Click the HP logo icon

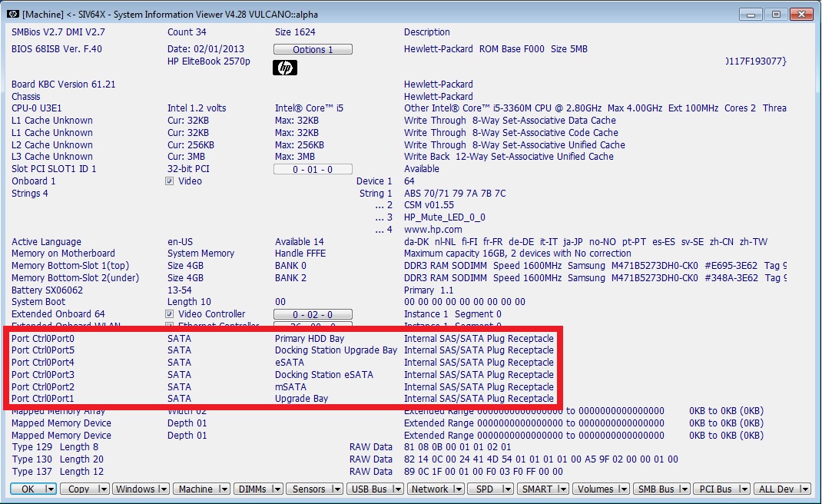tap(285, 68)
